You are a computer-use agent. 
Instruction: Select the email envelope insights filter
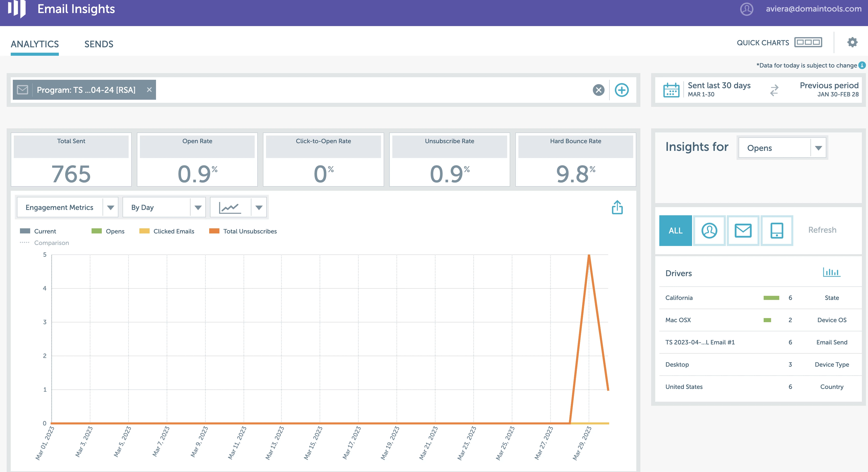[743, 231]
